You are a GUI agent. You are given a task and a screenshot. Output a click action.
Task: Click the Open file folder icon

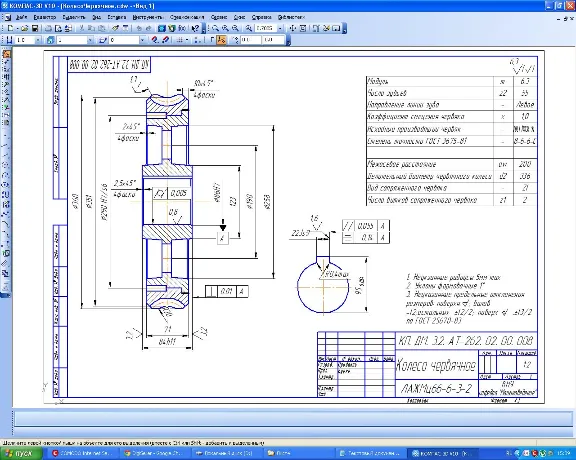(24, 28)
